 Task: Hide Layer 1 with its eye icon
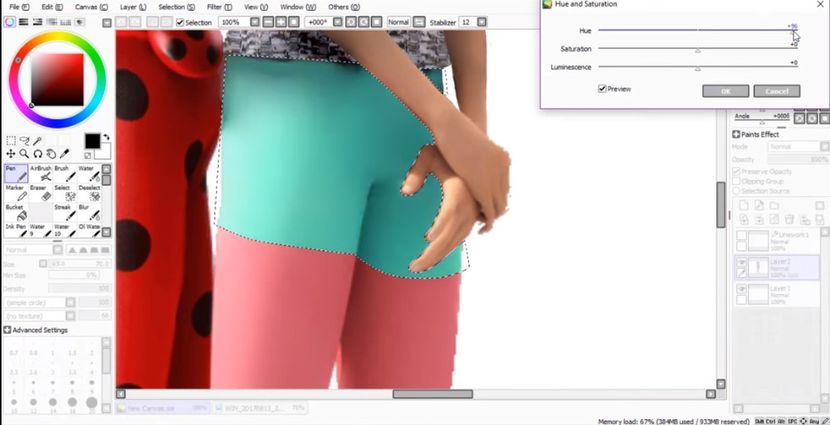(742, 290)
